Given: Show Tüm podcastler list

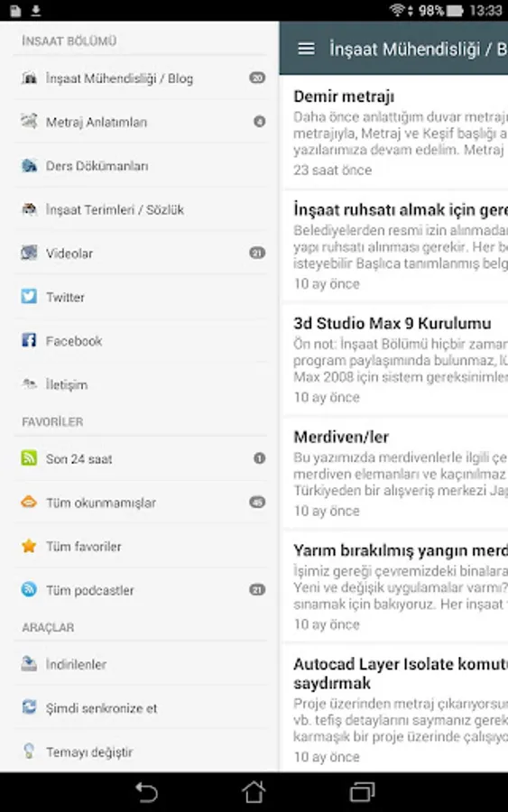Looking at the screenshot, I should [x=143, y=590].
